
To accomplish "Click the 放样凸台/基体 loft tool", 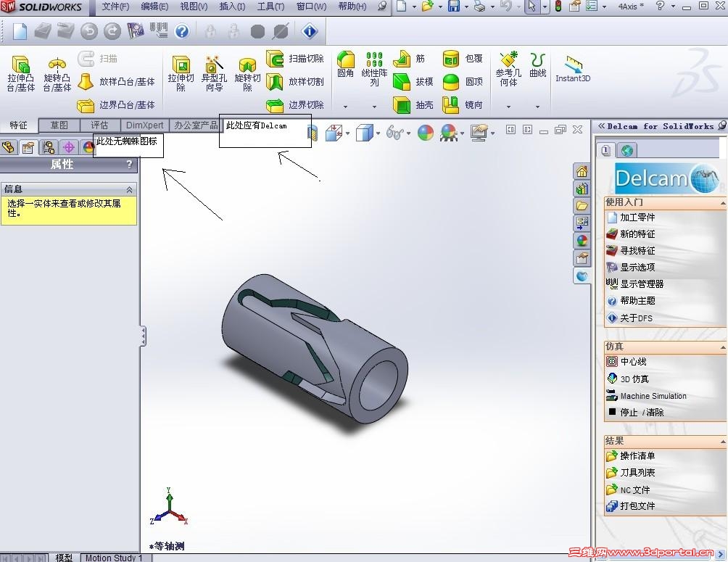I will pyautogui.click(x=116, y=81).
